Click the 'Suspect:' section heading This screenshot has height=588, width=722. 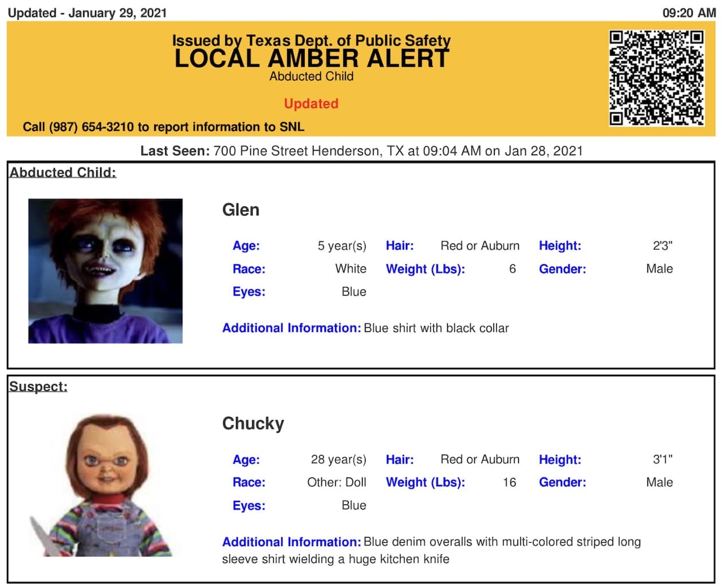(38, 386)
